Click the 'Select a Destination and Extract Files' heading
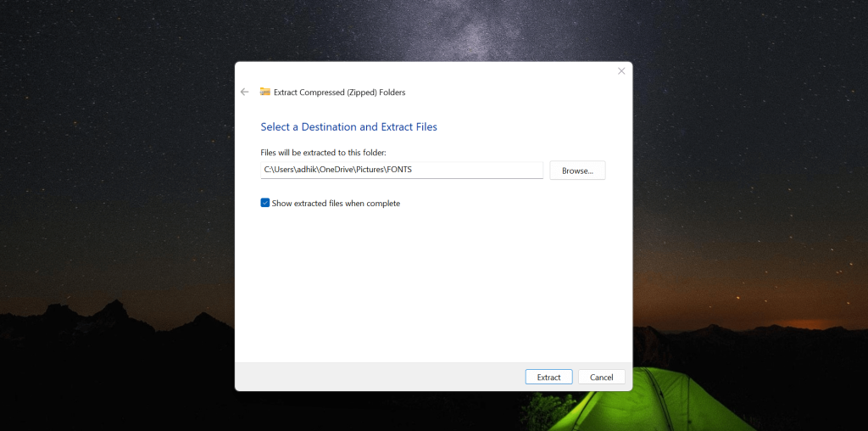Screen dimensions: 868x431 coord(348,127)
